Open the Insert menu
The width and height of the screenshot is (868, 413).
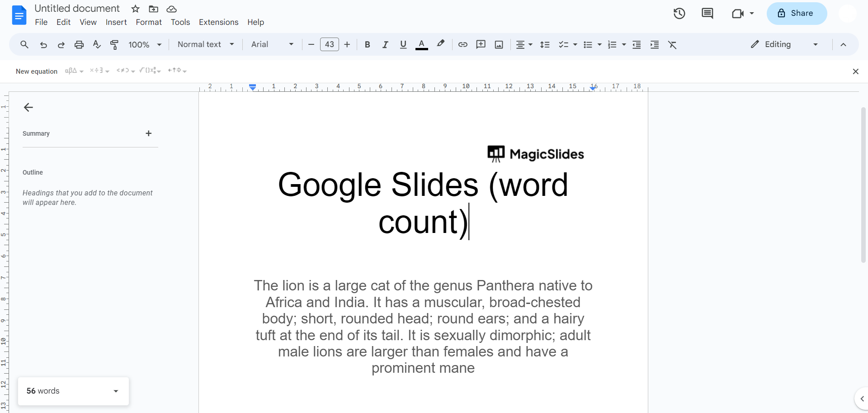click(116, 22)
